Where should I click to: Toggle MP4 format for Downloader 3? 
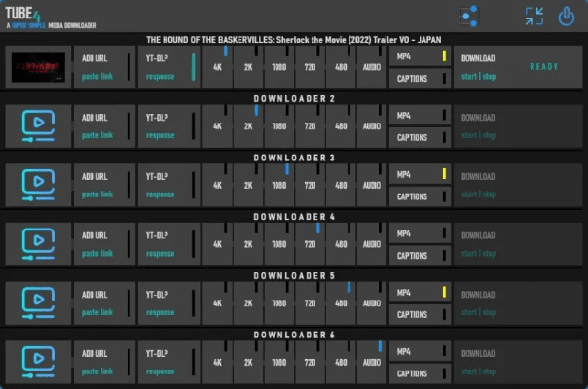(418, 175)
